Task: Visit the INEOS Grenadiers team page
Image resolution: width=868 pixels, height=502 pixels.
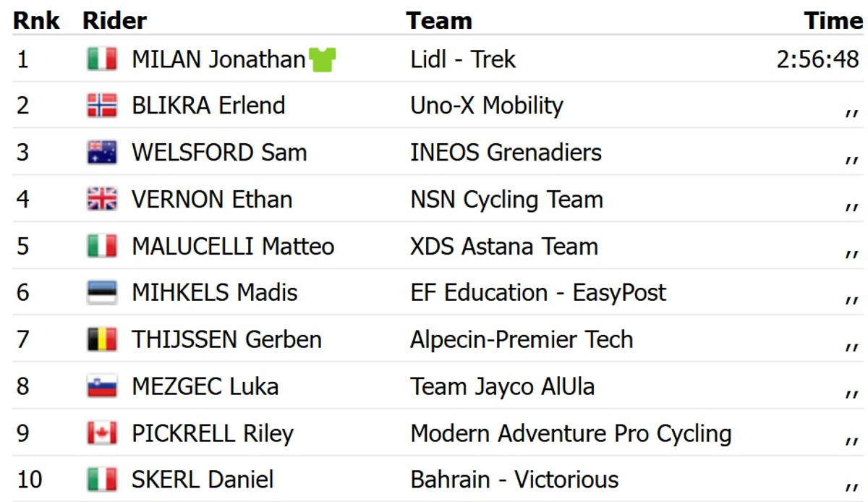Action: point(506,153)
